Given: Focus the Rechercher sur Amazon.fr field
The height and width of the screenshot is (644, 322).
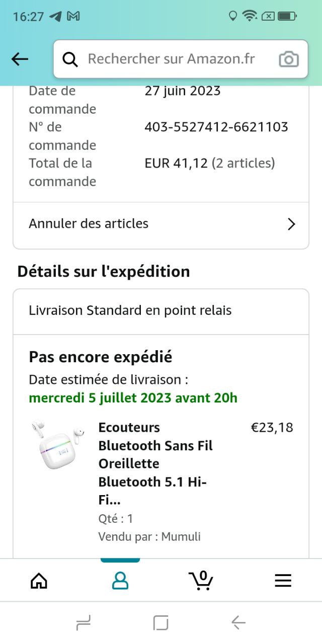Looking at the screenshot, I should [x=171, y=59].
